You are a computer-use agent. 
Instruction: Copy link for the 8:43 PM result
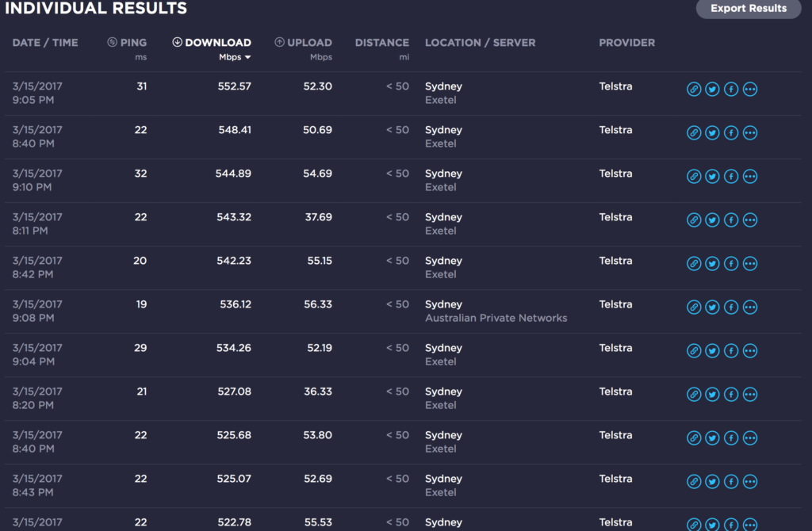(x=694, y=481)
